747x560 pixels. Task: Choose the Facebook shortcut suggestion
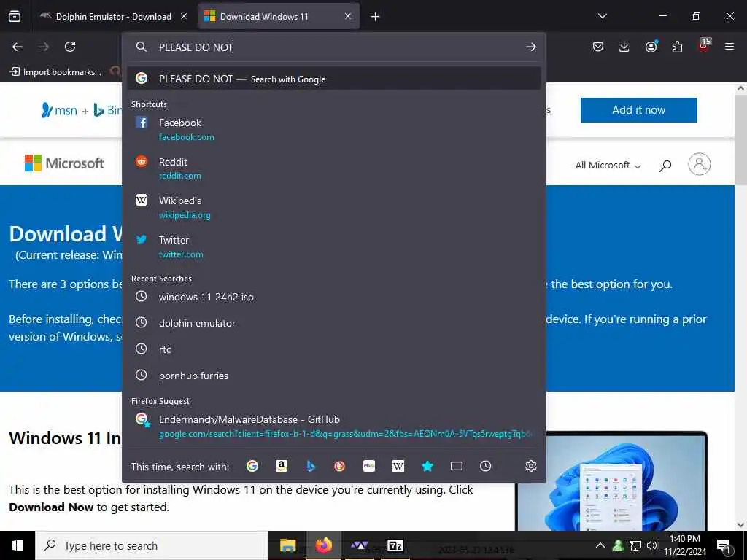click(334, 130)
